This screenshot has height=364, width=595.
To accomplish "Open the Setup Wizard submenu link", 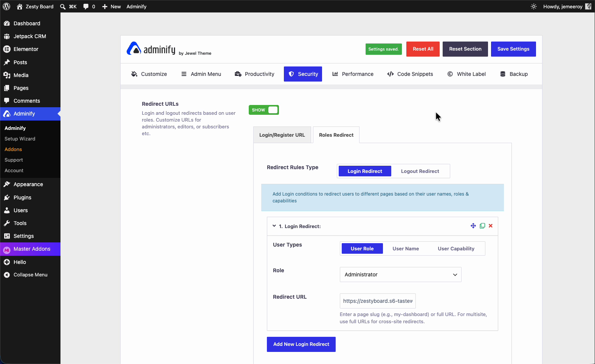I will tap(20, 139).
